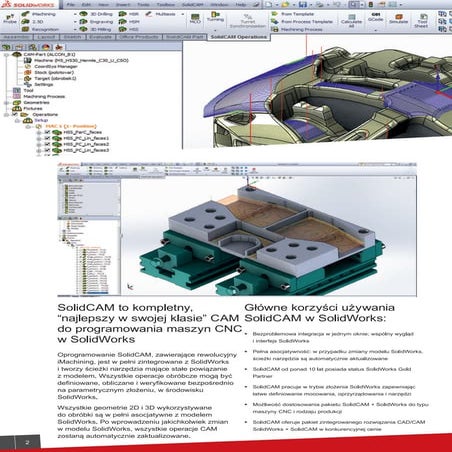Image resolution: width=452 pixels, height=452 pixels.
Task: Calculate All operations
Action: [x=351, y=21]
